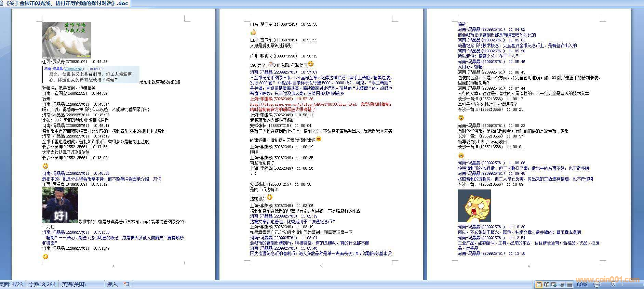Click the 英语(美国) language indicator
Image resolution: width=644 pixels, height=289 pixels.
74,285
